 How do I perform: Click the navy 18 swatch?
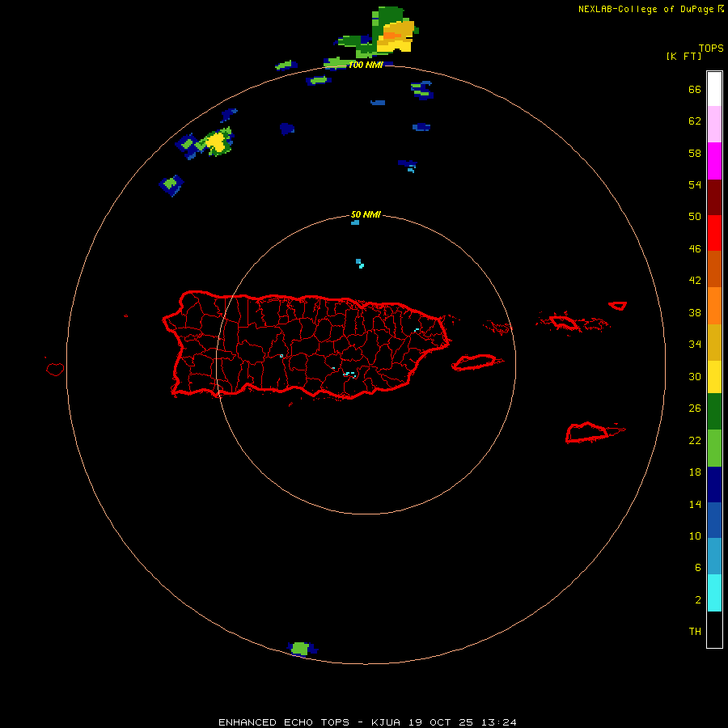[x=714, y=485]
